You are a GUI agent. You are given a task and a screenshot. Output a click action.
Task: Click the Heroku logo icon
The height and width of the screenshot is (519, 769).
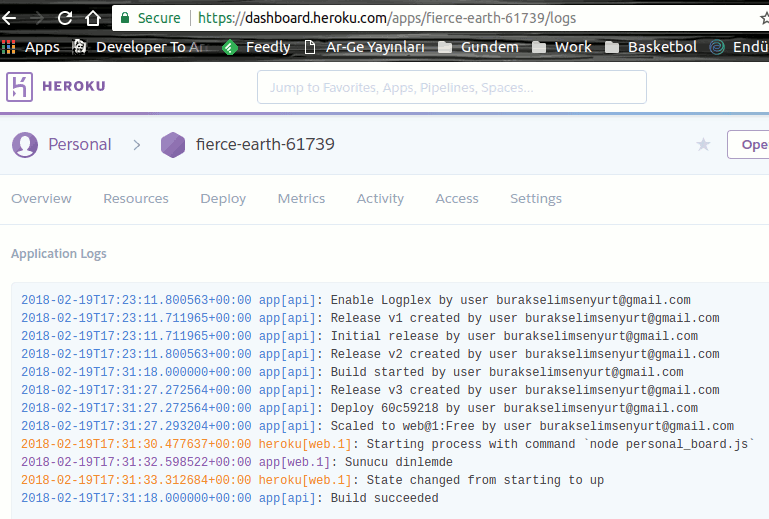(19, 87)
